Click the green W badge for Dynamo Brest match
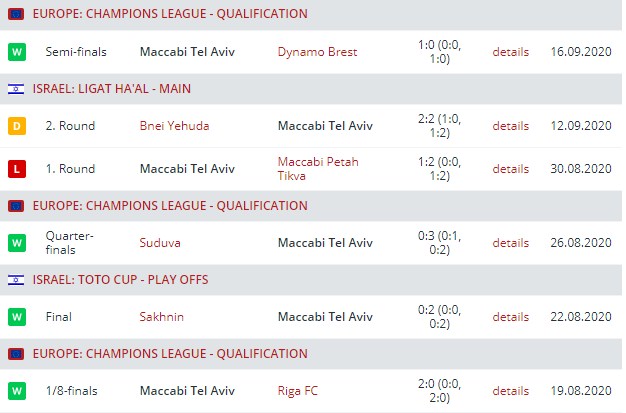 pyautogui.click(x=16, y=51)
